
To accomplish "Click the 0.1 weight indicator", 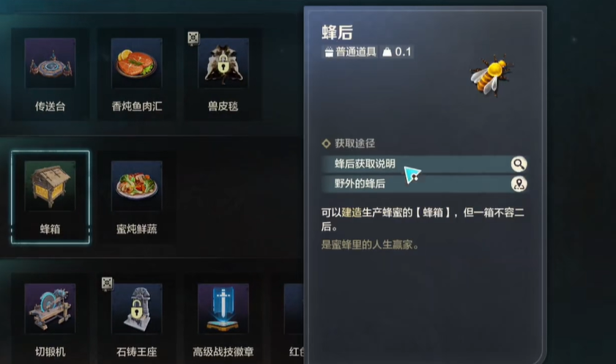I will 397,52.
